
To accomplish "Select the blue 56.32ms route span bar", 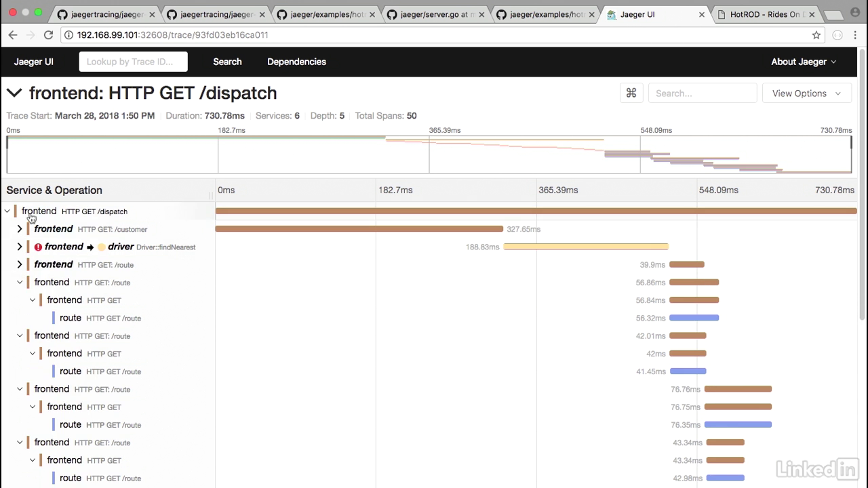I will pyautogui.click(x=694, y=318).
